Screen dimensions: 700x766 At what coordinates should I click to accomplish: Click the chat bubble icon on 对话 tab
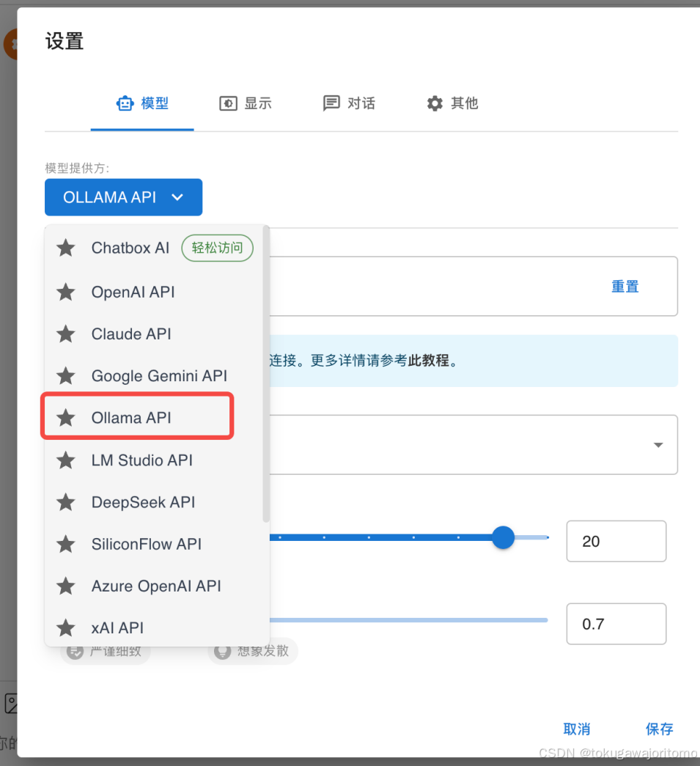pyautogui.click(x=331, y=103)
